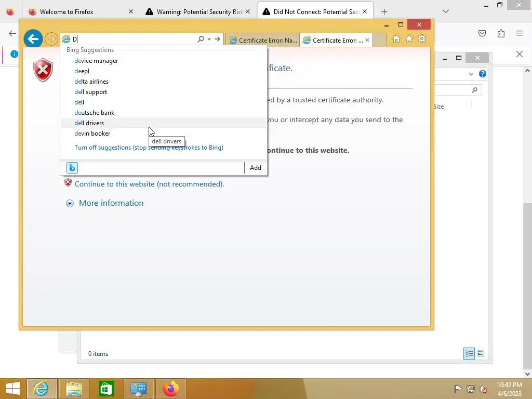The width and height of the screenshot is (532, 399).
Task: Click the Bing search provider icon
Action: 72,168
